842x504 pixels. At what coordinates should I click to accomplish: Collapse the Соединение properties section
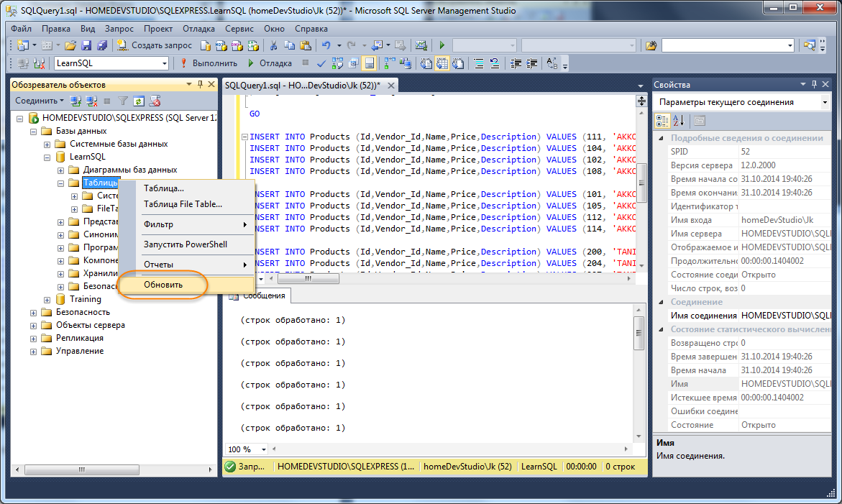click(661, 302)
